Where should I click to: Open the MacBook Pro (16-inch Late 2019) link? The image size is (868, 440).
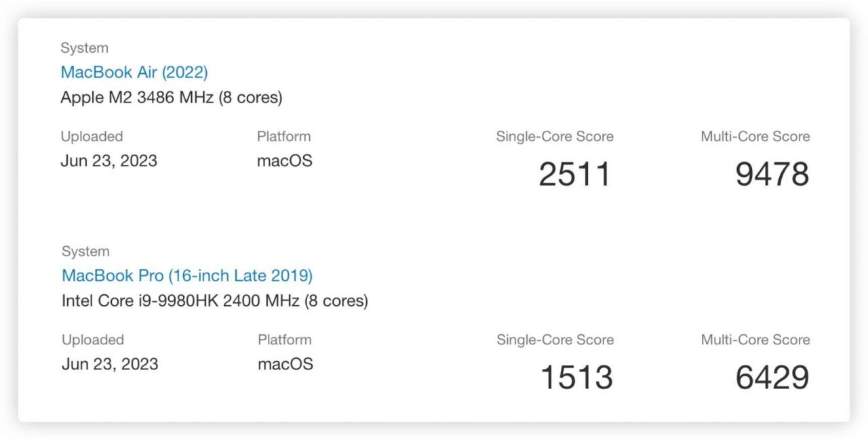coord(187,275)
